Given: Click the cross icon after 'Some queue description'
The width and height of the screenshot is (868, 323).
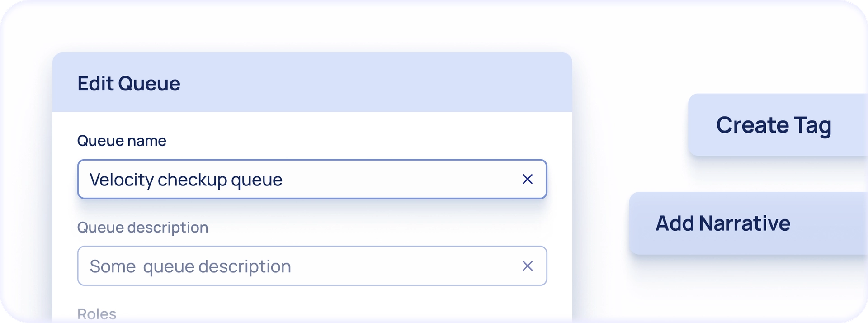Looking at the screenshot, I should click(x=528, y=266).
